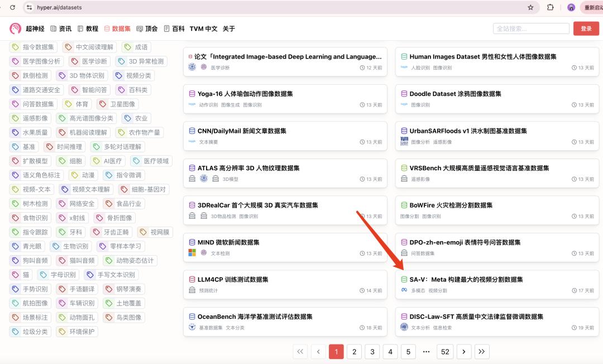Go to next page arrow
The height and width of the screenshot is (364, 603).
click(x=464, y=351)
